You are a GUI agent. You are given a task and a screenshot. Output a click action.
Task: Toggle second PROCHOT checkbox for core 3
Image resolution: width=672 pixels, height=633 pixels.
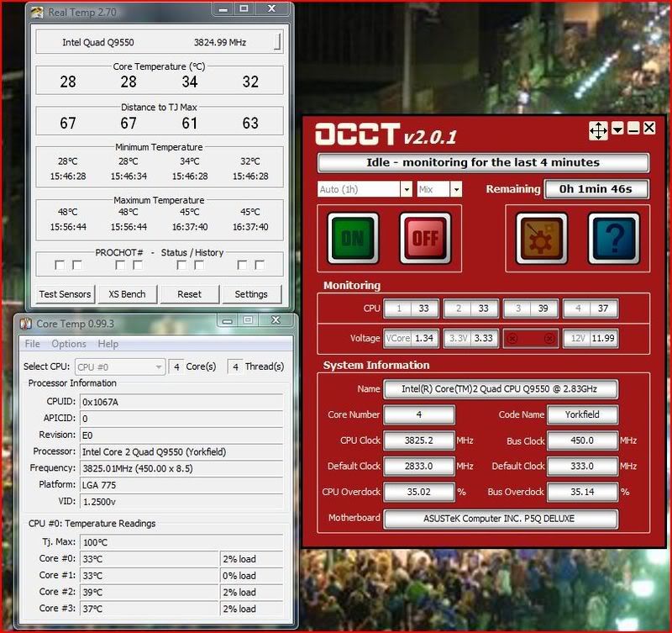(x=199, y=265)
